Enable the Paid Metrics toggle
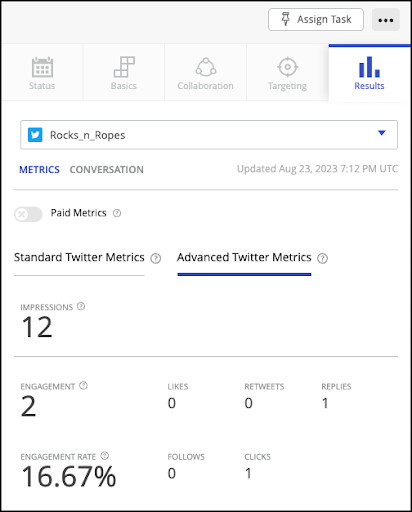This screenshot has height=512, width=412. pyautogui.click(x=28, y=214)
